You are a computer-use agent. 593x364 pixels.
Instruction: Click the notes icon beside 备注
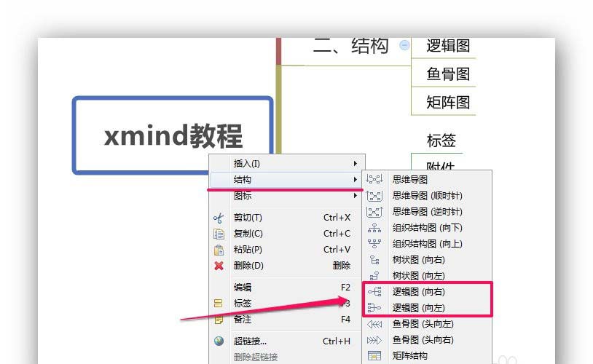pos(219,320)
